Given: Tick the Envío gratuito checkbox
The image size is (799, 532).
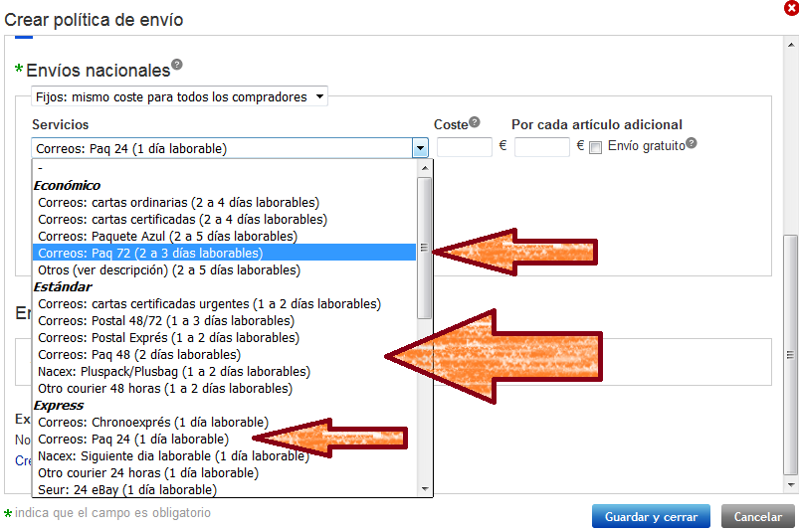Looking at the screenshot, I should (x=595, y=148).
